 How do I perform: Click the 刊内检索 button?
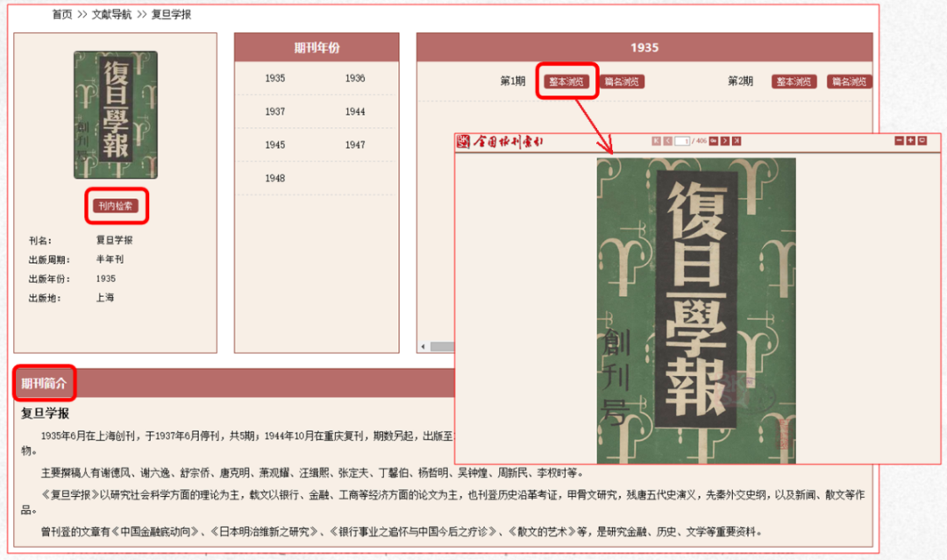(116, 206)
